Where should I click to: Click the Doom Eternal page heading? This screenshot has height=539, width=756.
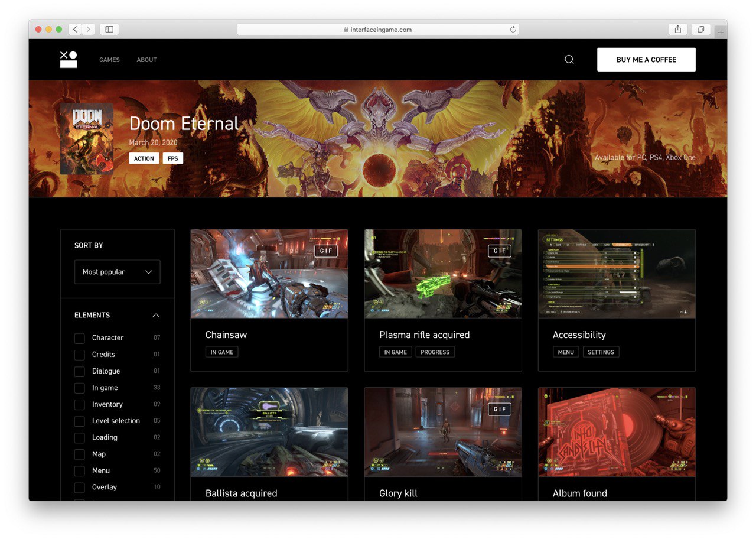(184, 124)
